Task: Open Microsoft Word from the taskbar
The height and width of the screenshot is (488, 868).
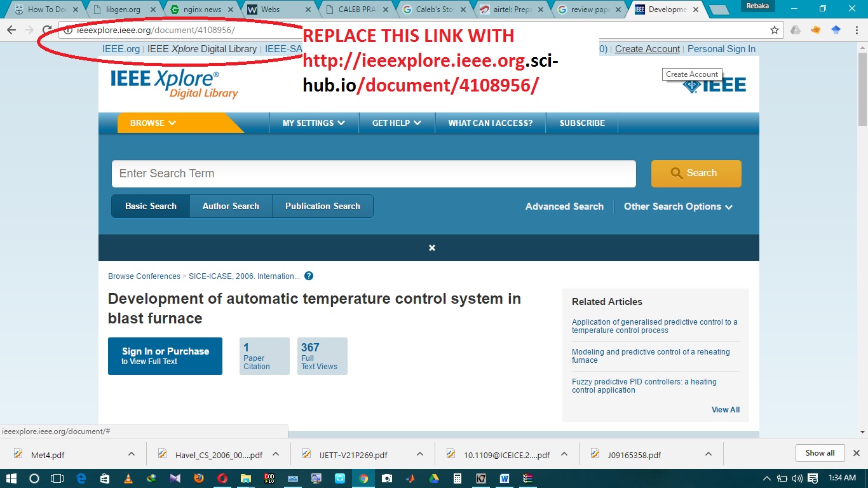Action: (x=505, y=478)
